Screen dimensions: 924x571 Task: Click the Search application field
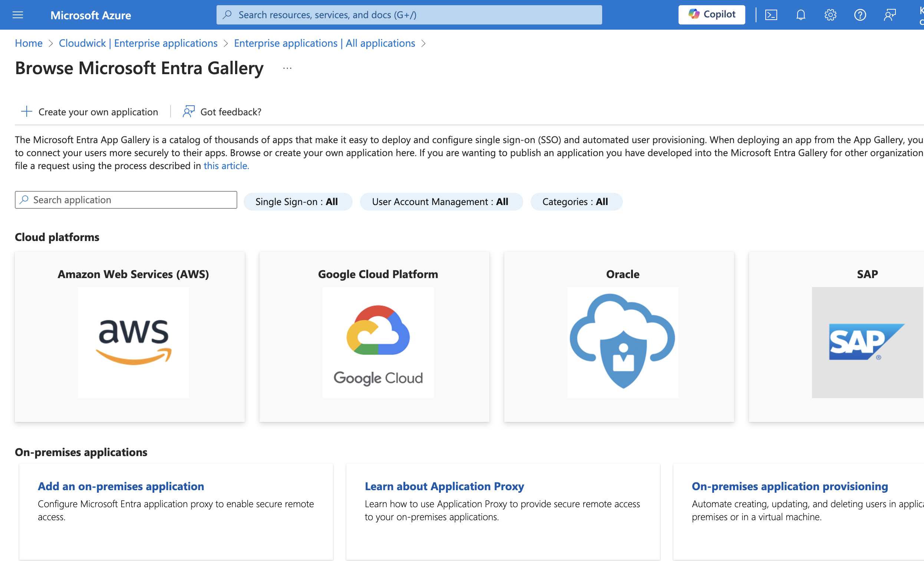point(126,200)
